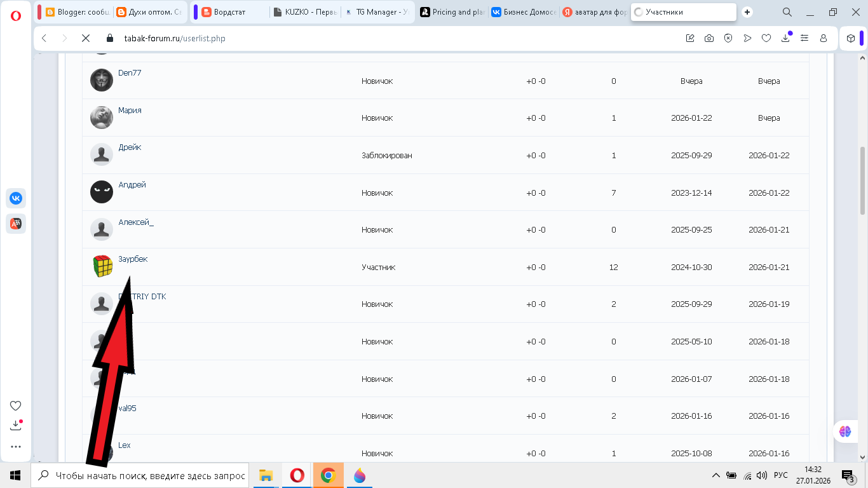Switch to the Pricing and plans tab
868x488 pixels.
point(452,12)
